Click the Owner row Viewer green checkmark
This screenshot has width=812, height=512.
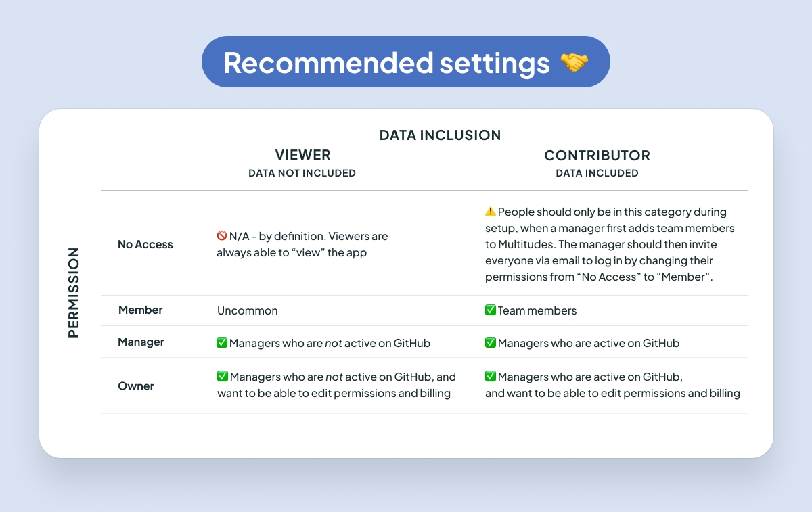(x=222, y=377)
